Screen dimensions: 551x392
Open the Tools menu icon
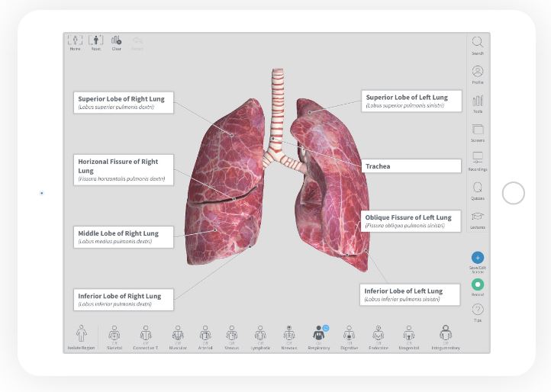click(477, 101)
